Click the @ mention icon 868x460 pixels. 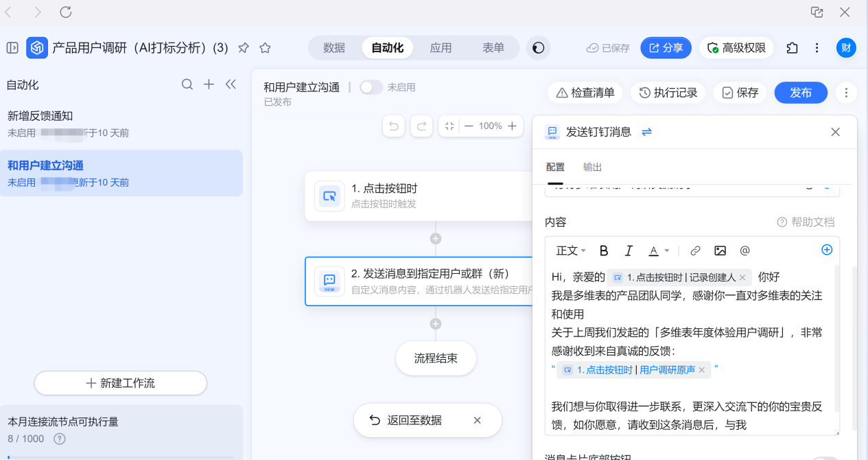(744, 251)
